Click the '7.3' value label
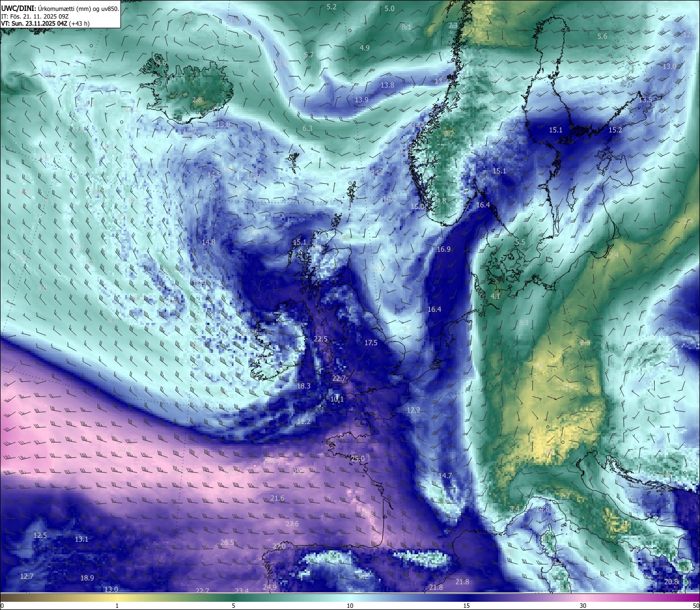700x610 pixels. click(x=453, y=25)
